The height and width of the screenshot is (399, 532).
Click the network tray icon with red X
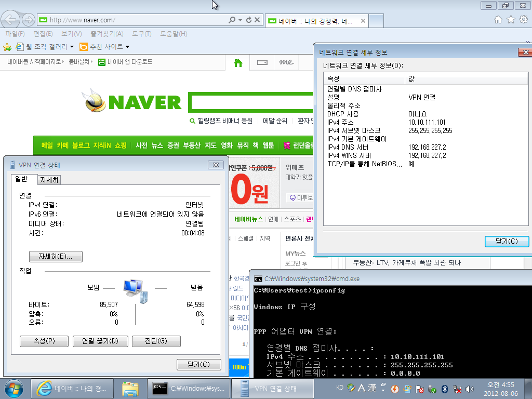[457, 389]
